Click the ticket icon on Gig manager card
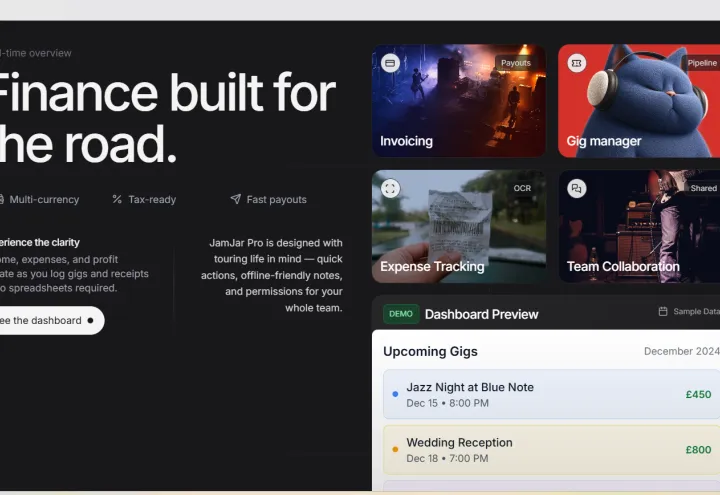The height and width of the screenshot is (495, 720). click(x=576, y=63)
